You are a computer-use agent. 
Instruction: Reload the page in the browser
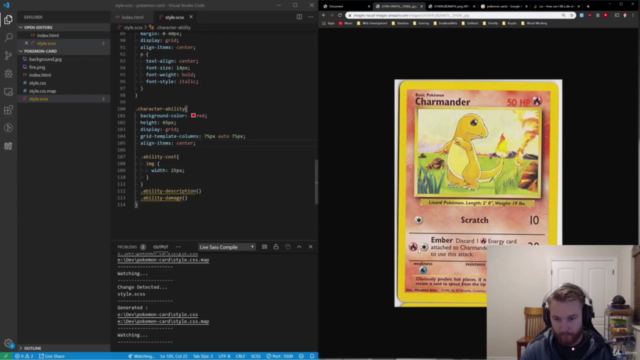[340, 15]
